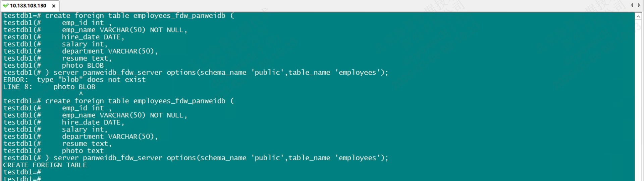This screenshot has width=644, height=181.
Task: Click the left tab-scroll arrow
Action: click(x=632, y=5)
